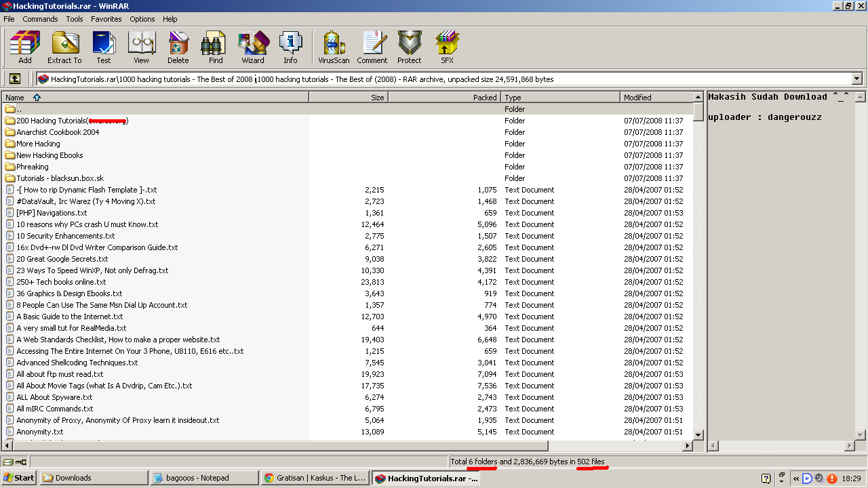Select More Hacking folder

(38, 144)
